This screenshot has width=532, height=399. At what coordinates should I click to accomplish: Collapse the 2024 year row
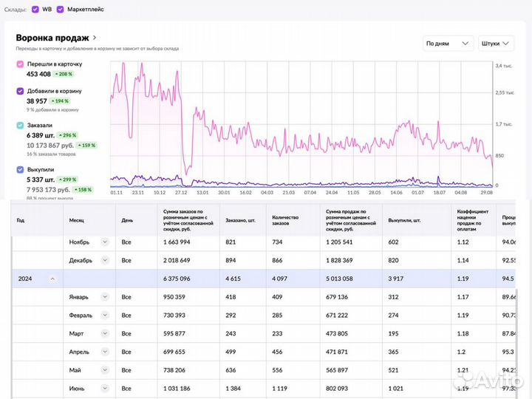52,279
